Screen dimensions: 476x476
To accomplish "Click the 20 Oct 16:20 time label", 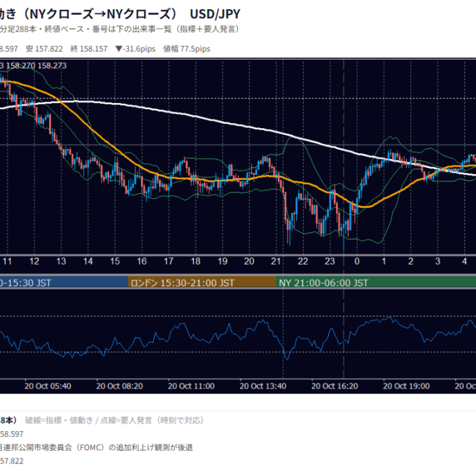I will [x=335, y=386].
